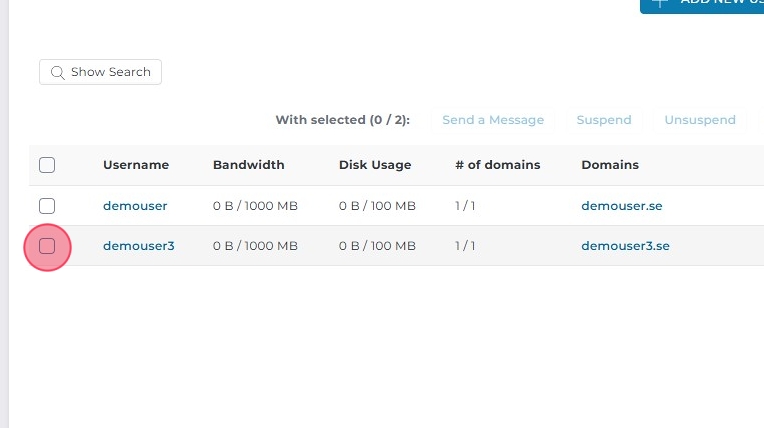
Task: Sort table by Username column
Action: click(x=136, y=165)
